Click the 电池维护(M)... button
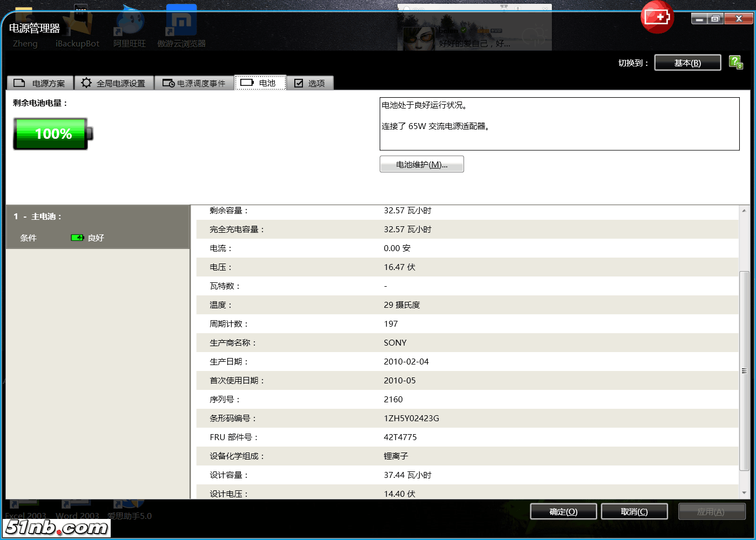Image resolution: width=756 pixels, height=540 pixels. pos(421,165)
